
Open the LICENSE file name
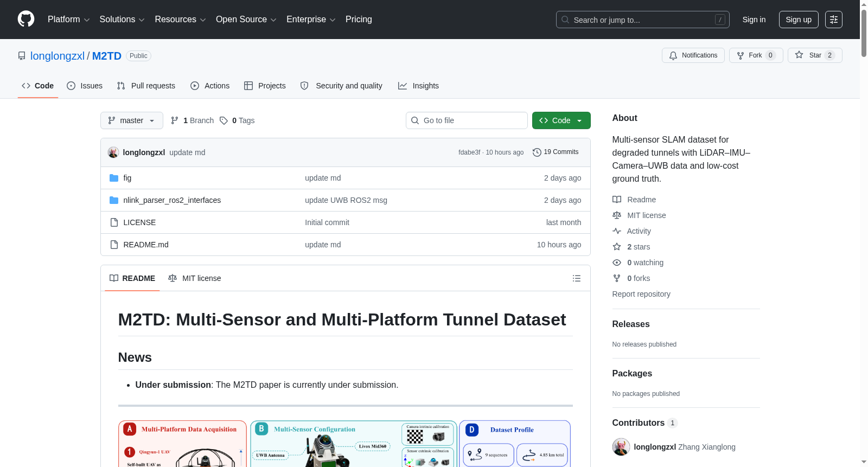[139, 222]
